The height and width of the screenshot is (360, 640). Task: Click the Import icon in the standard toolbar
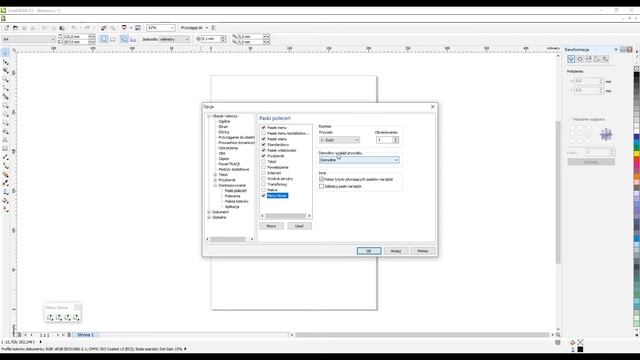click(104, 28)
